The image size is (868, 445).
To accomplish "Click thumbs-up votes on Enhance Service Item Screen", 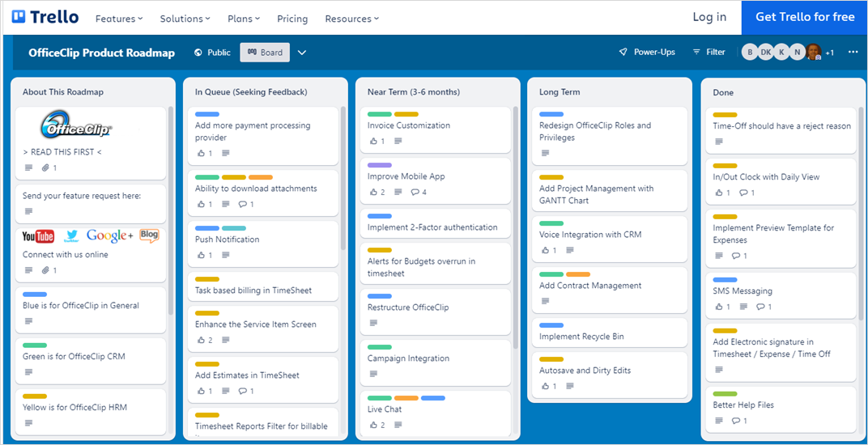I will click(x=204, y=341).
